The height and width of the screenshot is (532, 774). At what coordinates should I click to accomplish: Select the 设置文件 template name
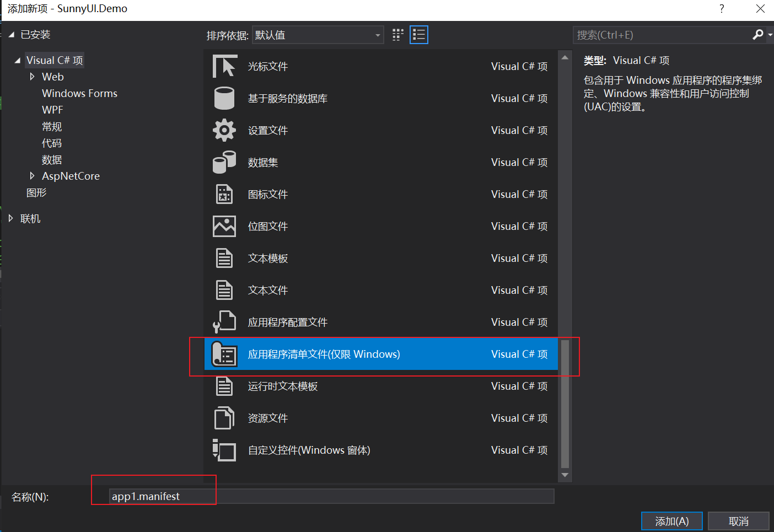[268, 130]
